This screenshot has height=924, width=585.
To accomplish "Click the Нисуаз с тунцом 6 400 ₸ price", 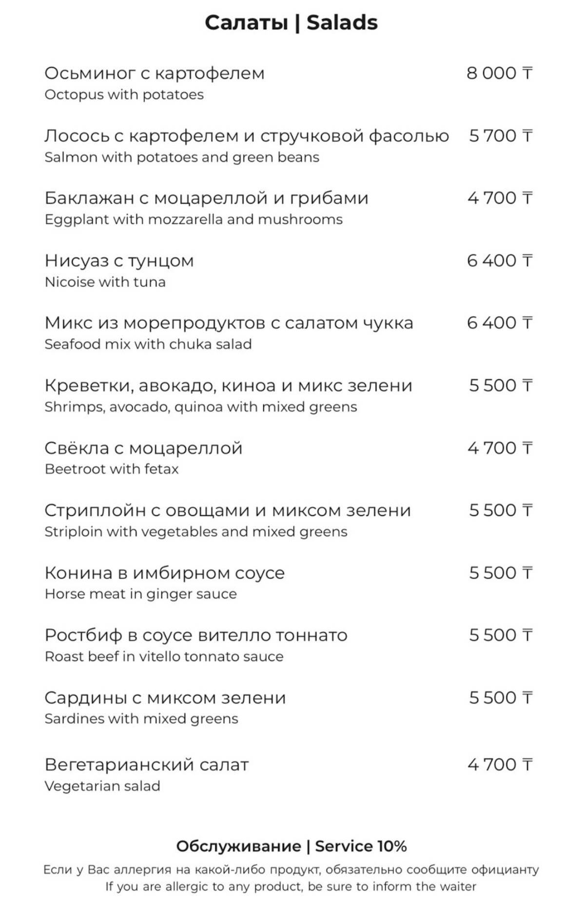I will point(500,261).
